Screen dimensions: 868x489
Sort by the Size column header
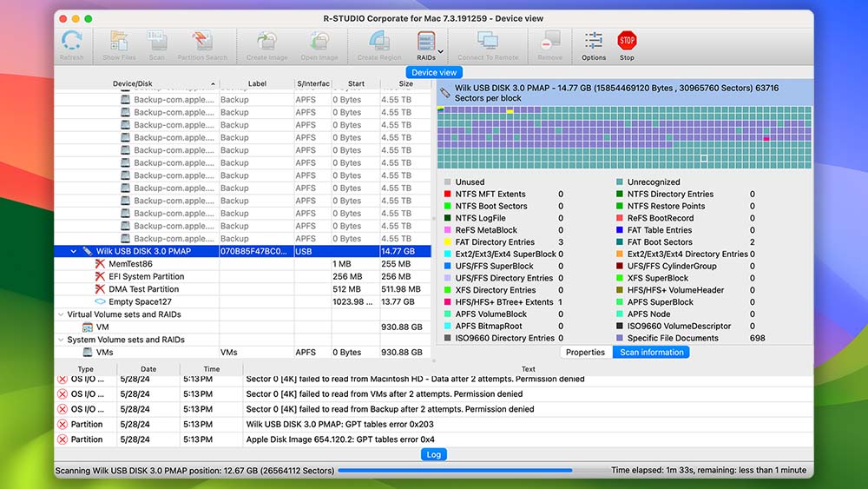coord(405,83)
